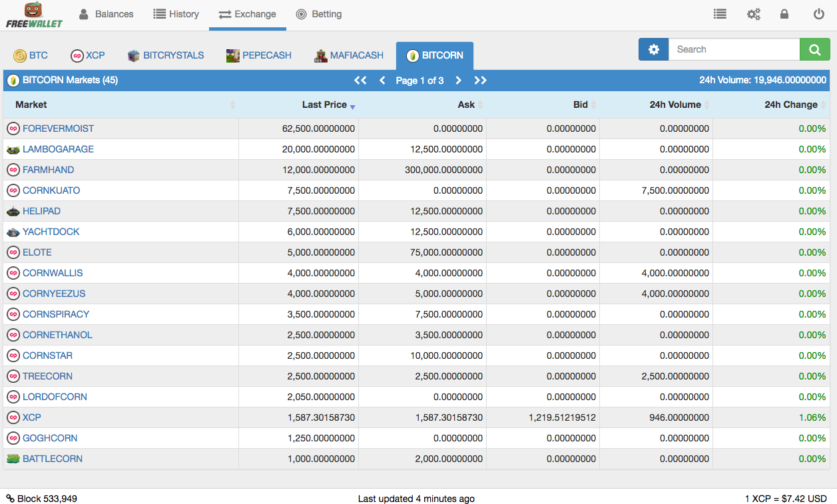
Task: Click the Last updated 4 minutes ago text
Action: [x=416, y=499]
